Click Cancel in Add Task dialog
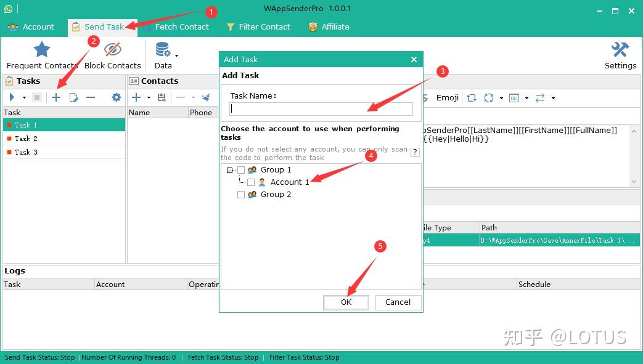 tap(398, 302)
